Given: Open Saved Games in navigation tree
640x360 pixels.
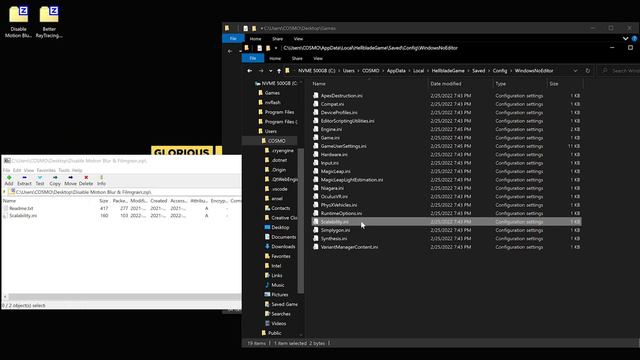Looking at the screenshot, I should tap(284, 304).
